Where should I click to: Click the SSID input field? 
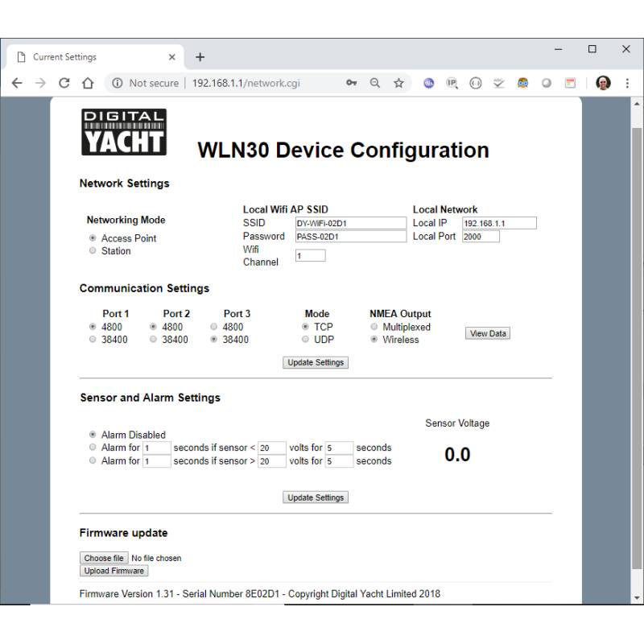click(x=351, y=223)
